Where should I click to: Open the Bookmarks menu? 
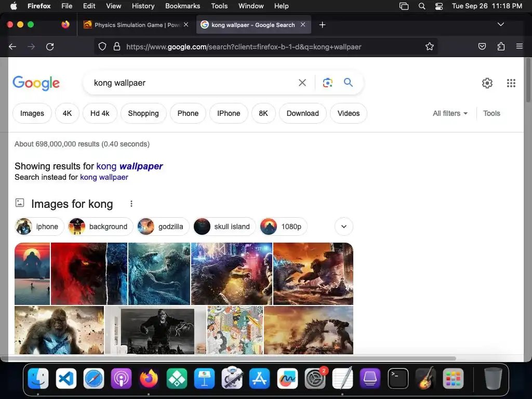(x=182, y=6)
